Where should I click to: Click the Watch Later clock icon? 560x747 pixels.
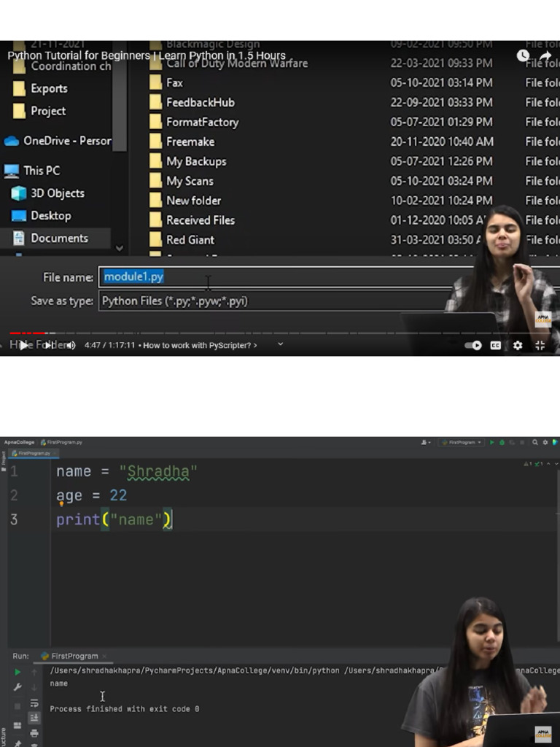tap(523, 56)
